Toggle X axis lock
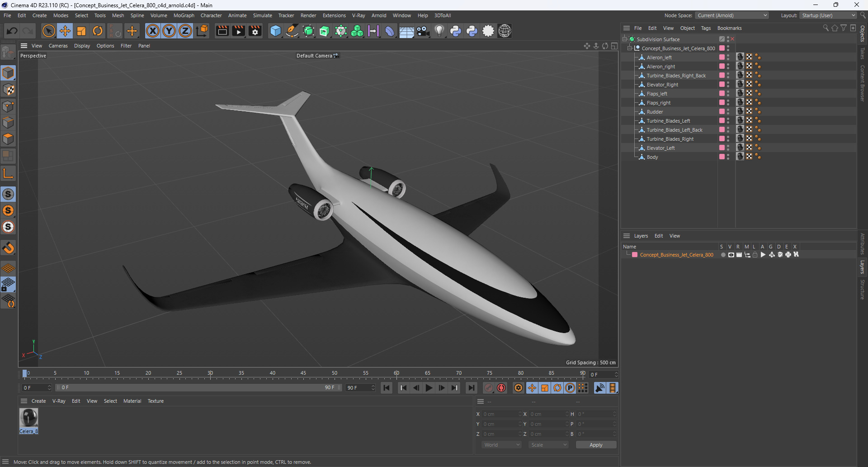 (x=153, y=31)
